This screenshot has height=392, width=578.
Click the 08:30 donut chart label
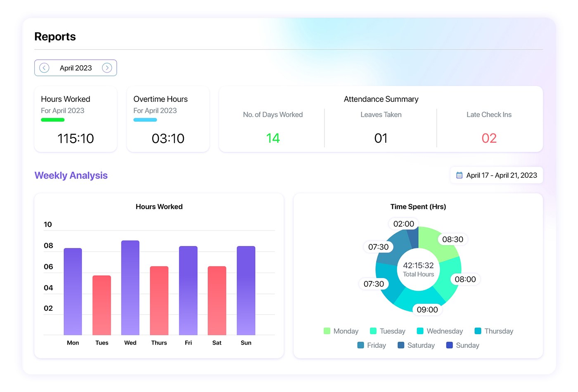(453, 239)
